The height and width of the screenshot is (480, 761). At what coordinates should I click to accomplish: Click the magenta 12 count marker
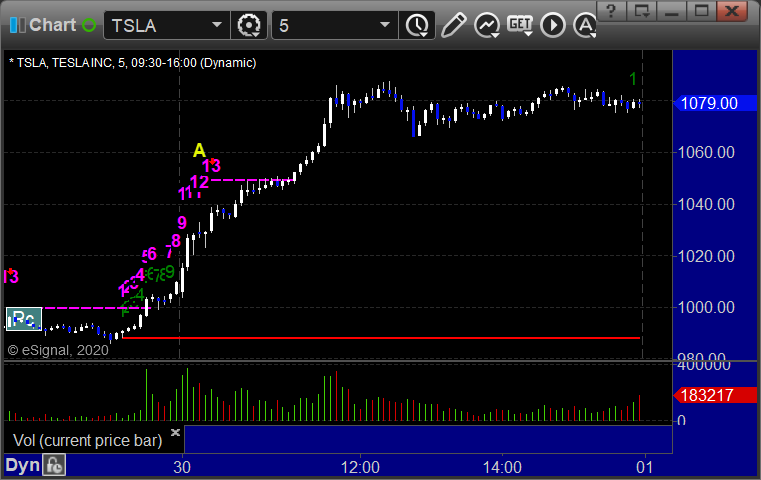point(199,182)
